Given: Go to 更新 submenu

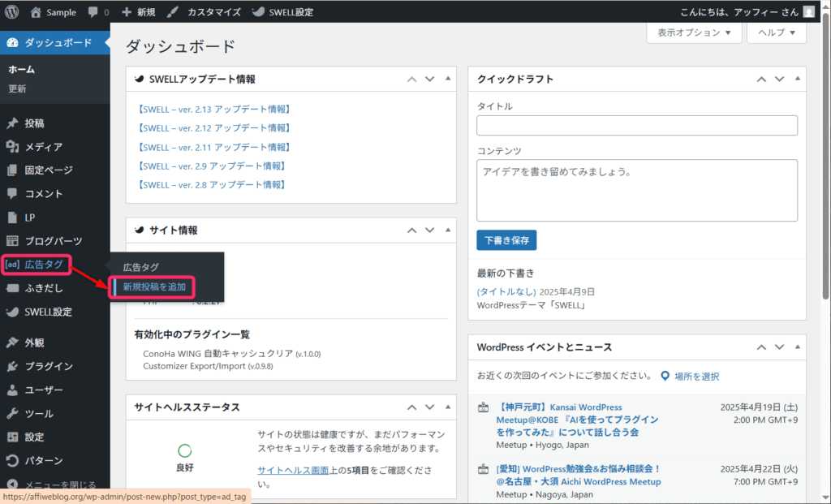Looking at the screenshot, I should point(17,88).
